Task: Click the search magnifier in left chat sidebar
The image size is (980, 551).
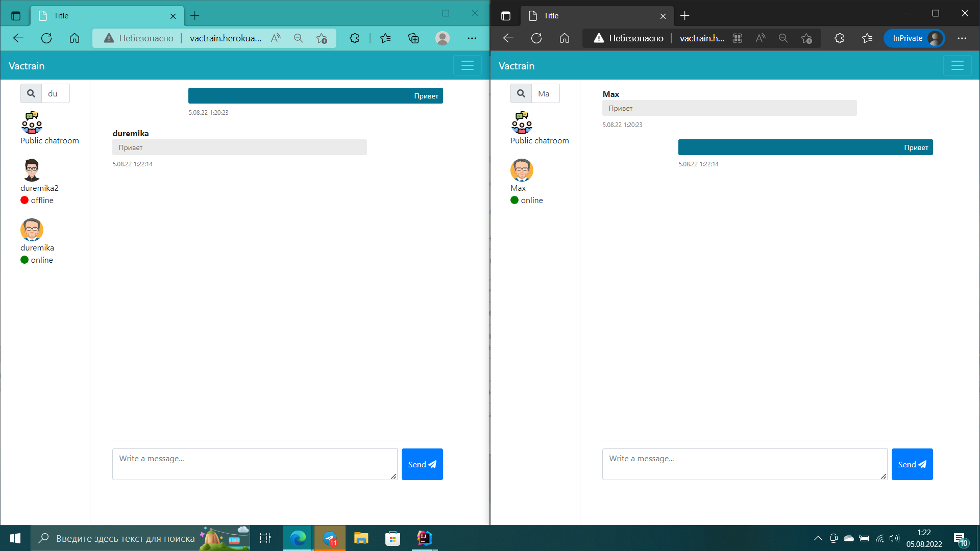Action: [x=31, y=93]
